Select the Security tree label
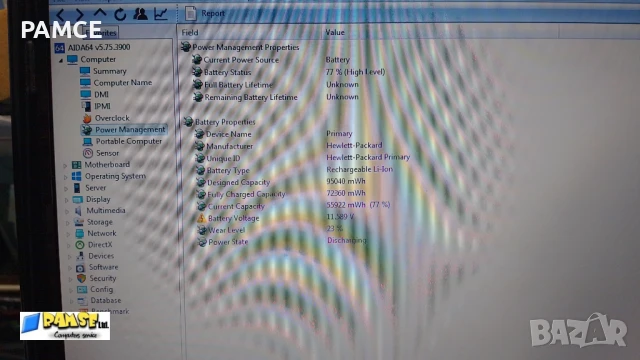 tap(103, 278)
